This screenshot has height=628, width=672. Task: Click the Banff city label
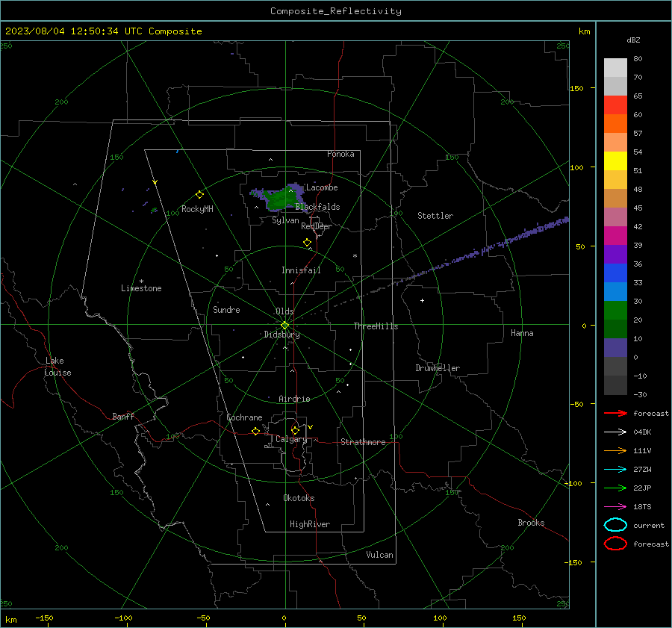coord(123,416)
